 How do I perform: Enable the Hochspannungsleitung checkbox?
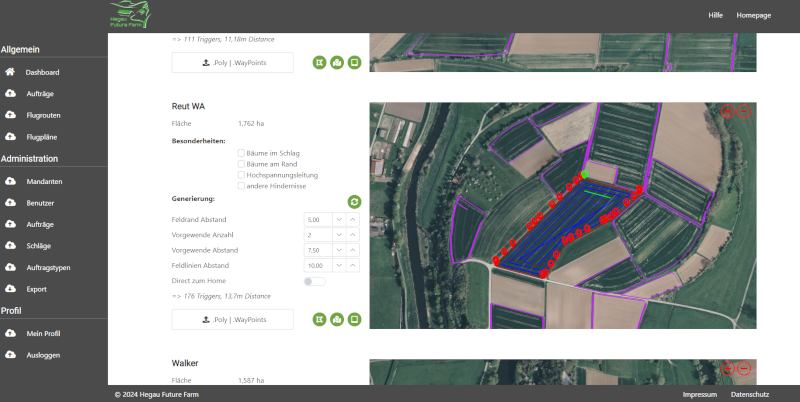click(241, 175)
